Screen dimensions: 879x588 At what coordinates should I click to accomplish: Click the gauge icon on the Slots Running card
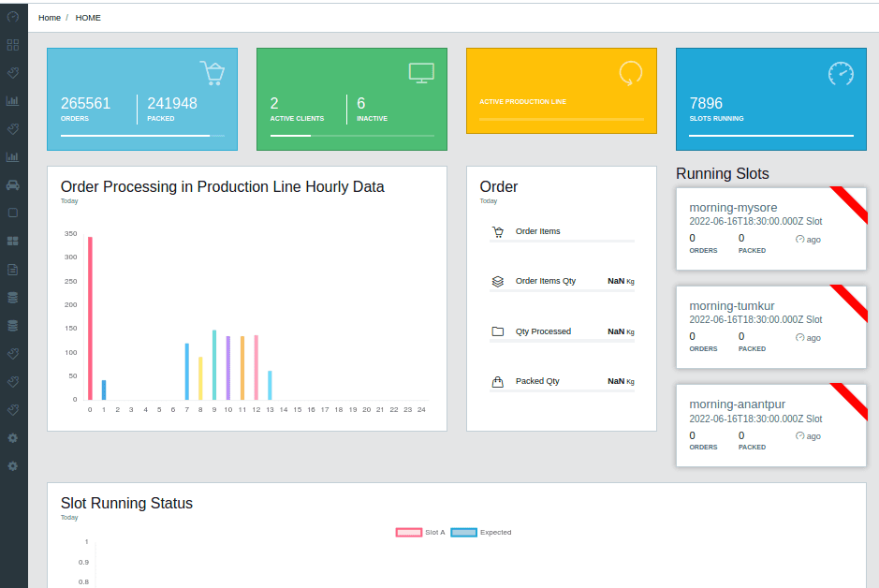841,73
